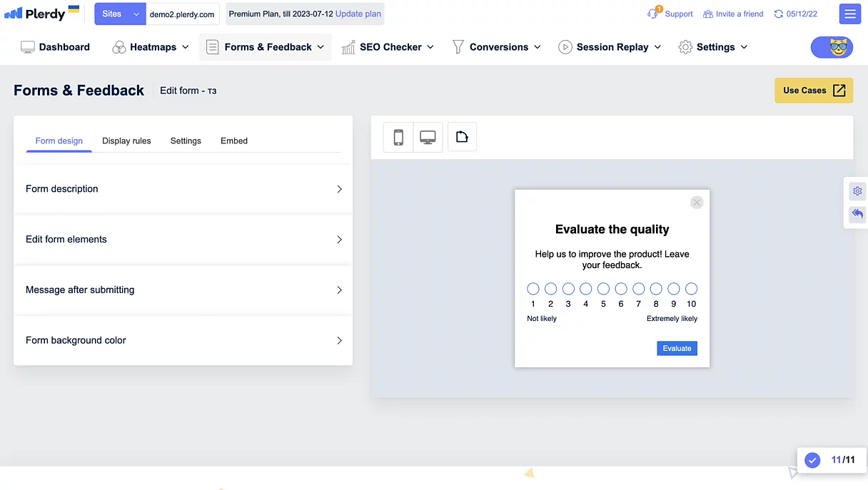Click the Evaluate button on the form
Screen dimensions: 868x490
676,348
